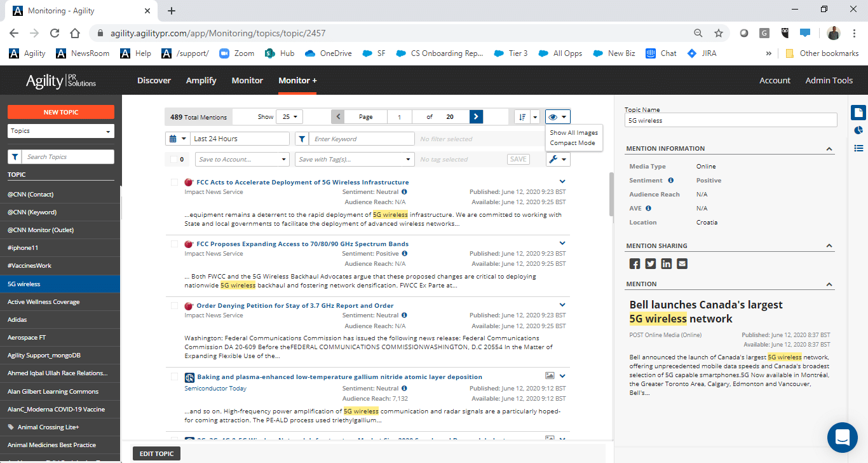Select the Adidas topic in sidebar
Viewport: 868px width, 463px height.
60,320
